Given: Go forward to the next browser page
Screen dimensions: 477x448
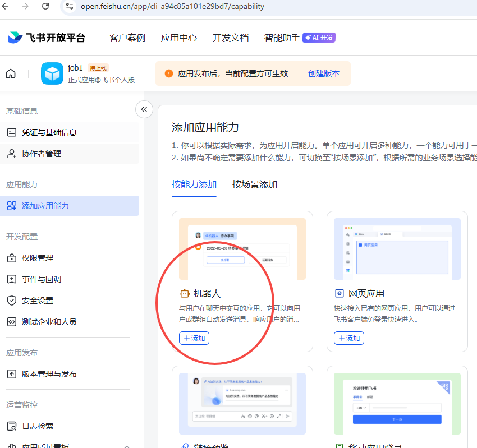Looking at the screenshot, I should tap(25, 6).
